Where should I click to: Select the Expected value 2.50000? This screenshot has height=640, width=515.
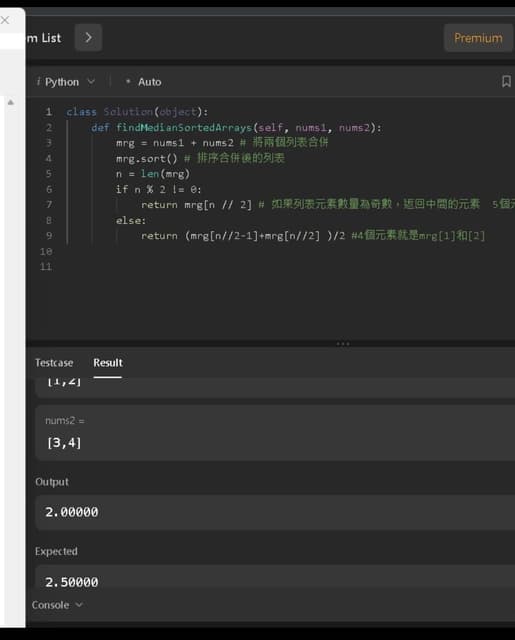click(x=72, y=582)
